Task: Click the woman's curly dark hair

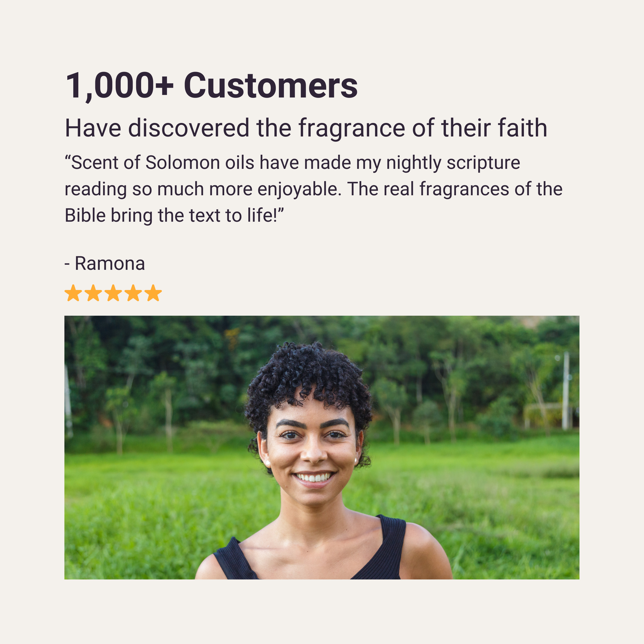Action: pyautogui.click(x=308, y=370)
